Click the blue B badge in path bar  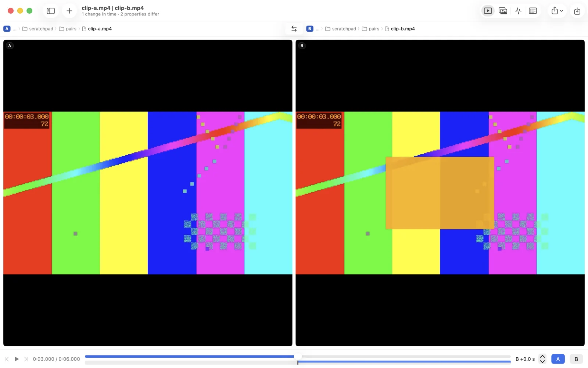[310, 29]
